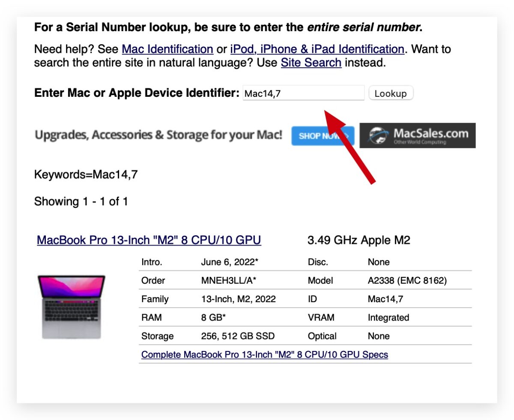
Task: Click the MacBook Pro laptop thumbnail image
Action: pyautogui.click(x=72, y=307)
